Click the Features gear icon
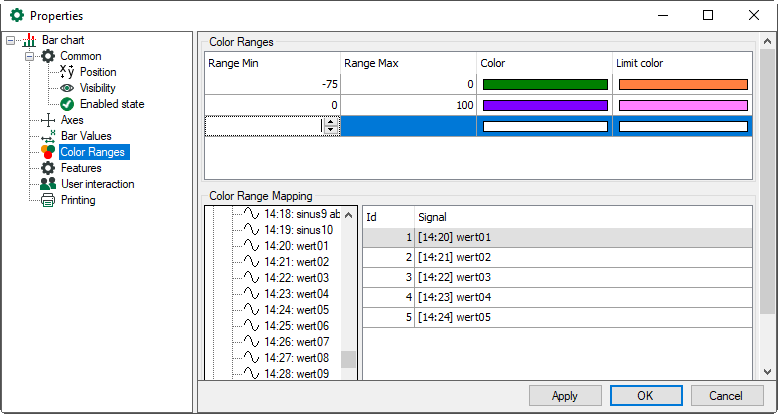Viewport: 778px width, 414px height. click(47, 168)
